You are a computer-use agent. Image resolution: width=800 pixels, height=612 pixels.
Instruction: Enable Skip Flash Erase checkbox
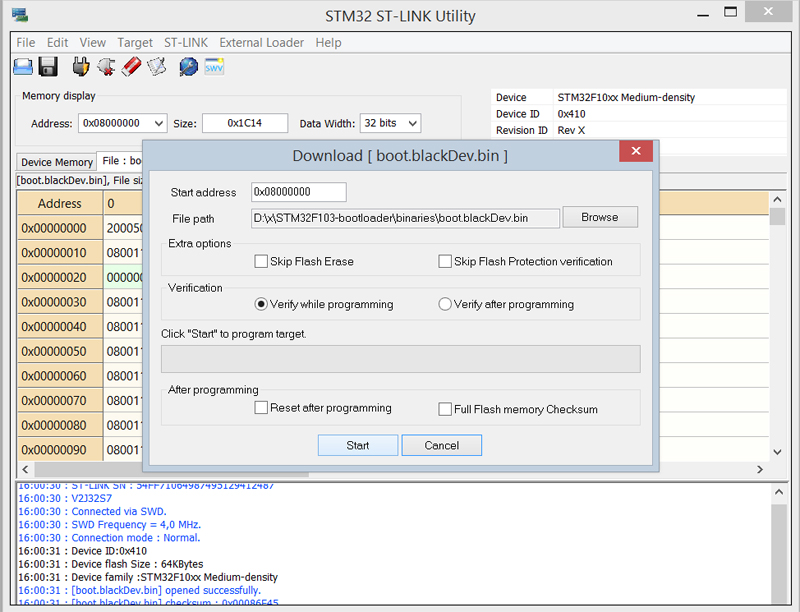(x=261, y=262)
